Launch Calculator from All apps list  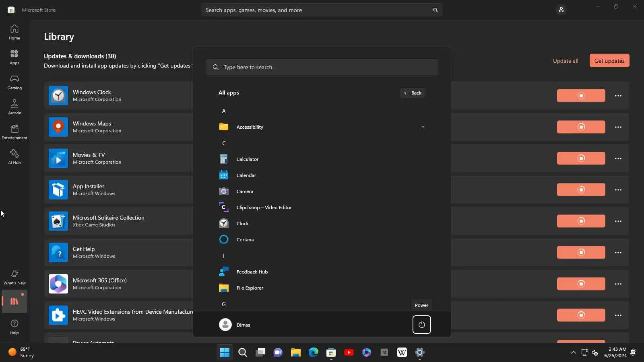(x=322, y=159)
